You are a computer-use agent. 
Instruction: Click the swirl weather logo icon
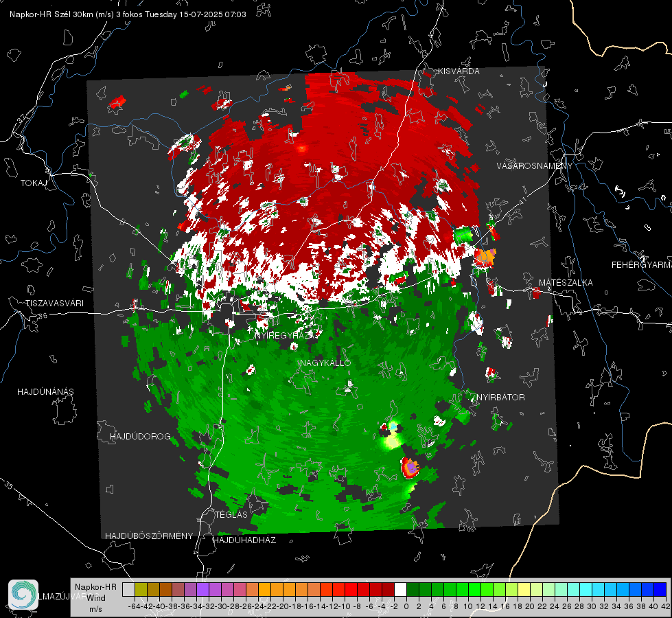[23, 595]
